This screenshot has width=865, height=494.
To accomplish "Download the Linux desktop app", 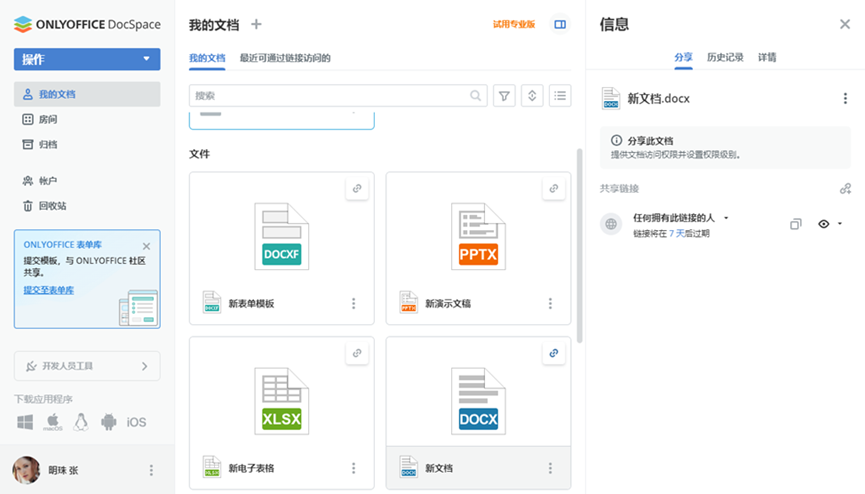I will point(81,422).
